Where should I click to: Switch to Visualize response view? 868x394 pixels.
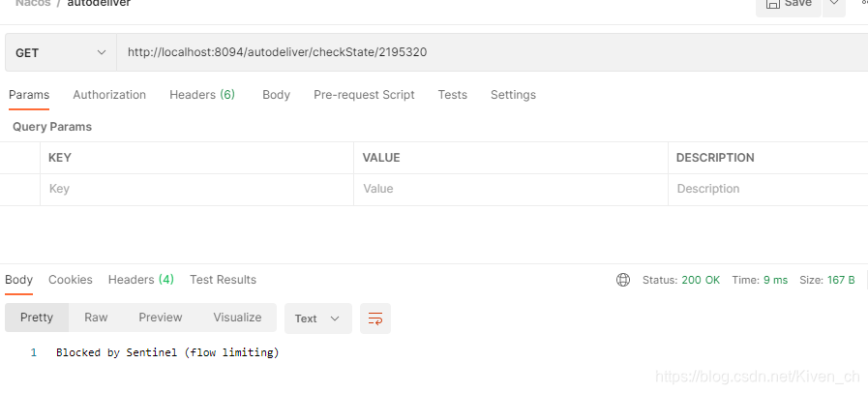point(237,318)
